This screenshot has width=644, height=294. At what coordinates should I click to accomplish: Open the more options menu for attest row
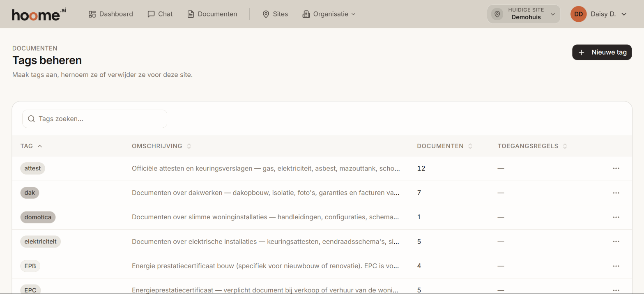pos(616,168)
